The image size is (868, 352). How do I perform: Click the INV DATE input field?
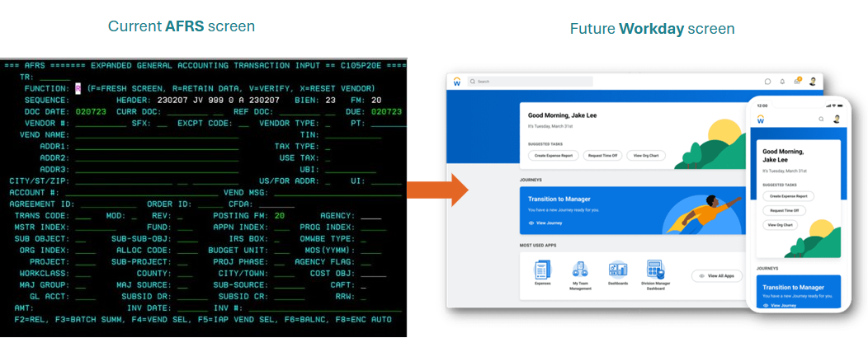coord(193,307)
